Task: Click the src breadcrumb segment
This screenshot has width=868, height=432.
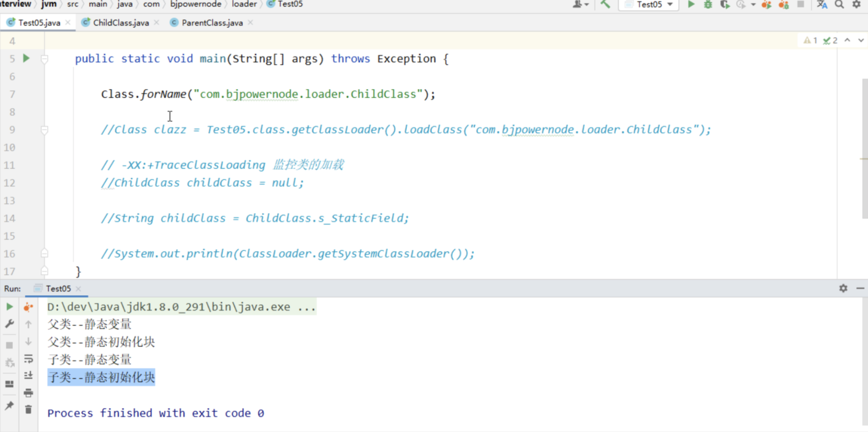Action: pos(73,4)
